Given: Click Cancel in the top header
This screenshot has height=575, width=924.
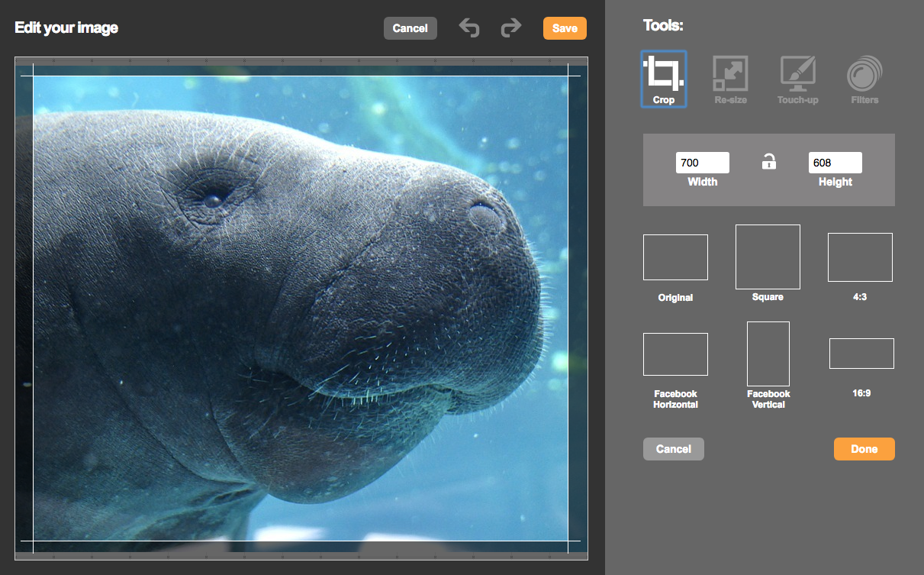Looking at the screenshot, I should (410, 28).
